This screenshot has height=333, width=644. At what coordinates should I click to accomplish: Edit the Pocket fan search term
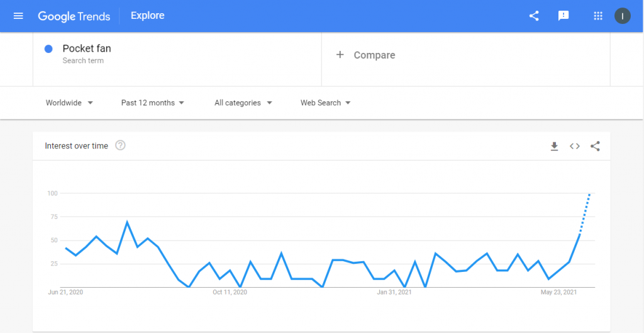point(87,48)
